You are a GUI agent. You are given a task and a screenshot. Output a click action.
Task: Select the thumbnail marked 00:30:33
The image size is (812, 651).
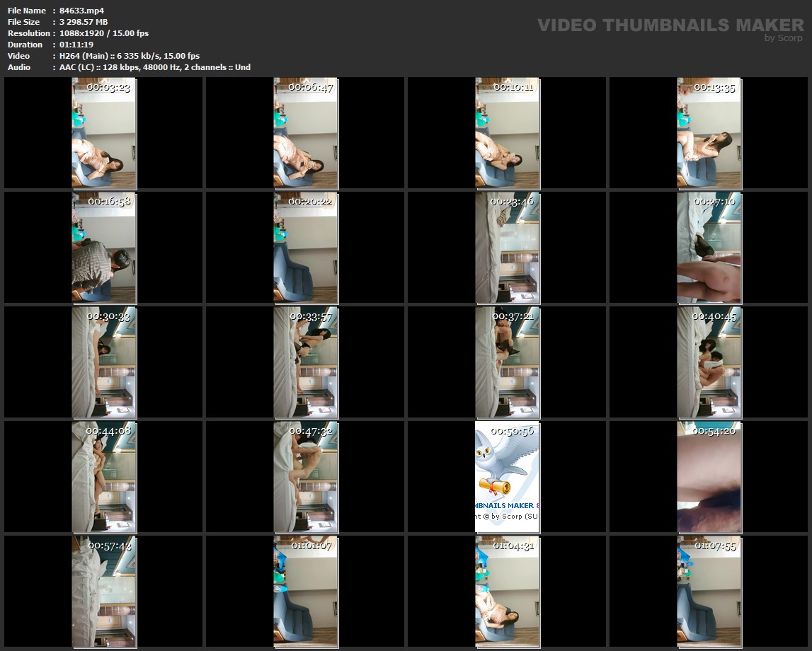click(104, 362)
